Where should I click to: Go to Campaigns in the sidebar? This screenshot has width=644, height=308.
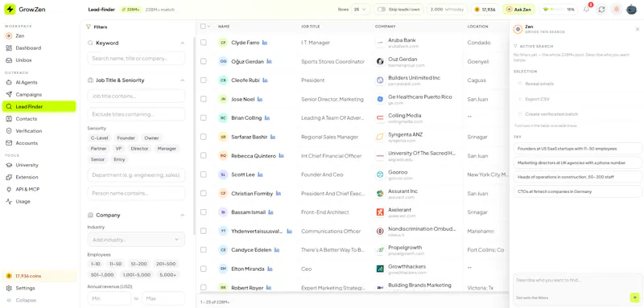(29, 94)
